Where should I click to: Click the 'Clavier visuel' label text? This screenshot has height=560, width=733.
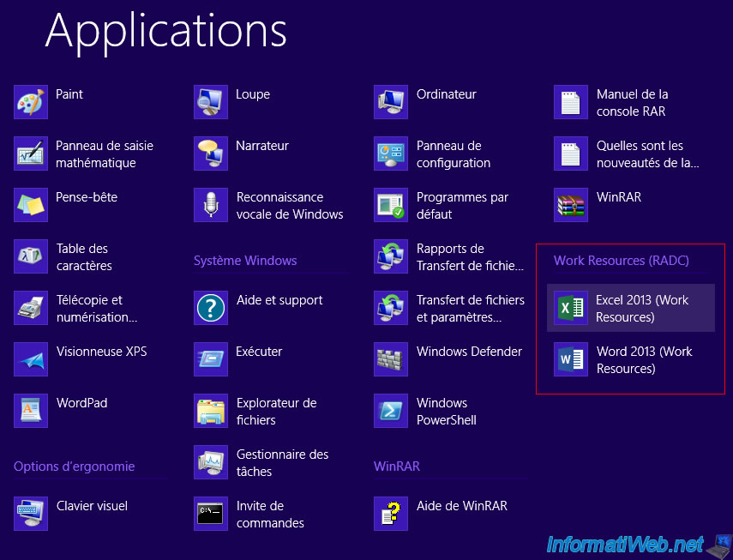click(92, 505)
